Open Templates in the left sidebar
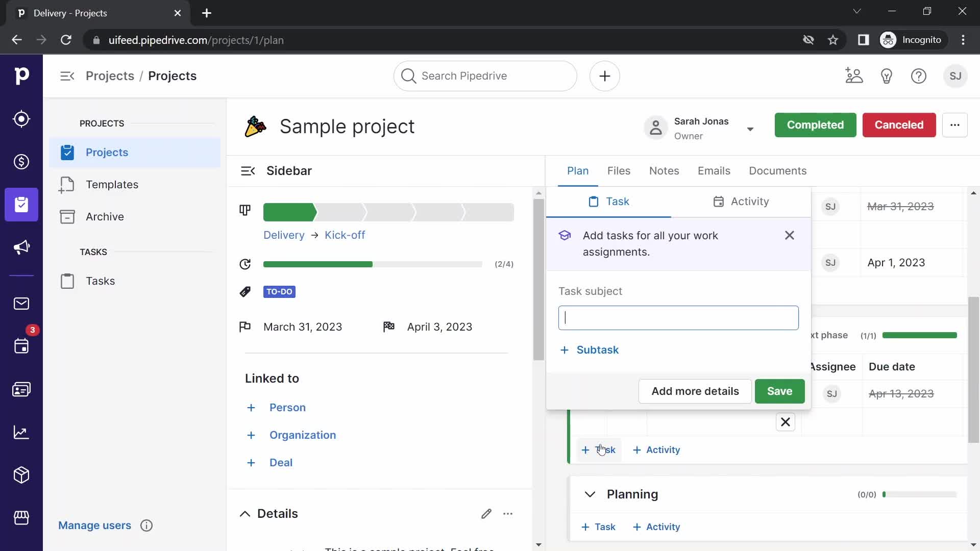The height and width of the screenshot is (551, 980). point(135,185)
